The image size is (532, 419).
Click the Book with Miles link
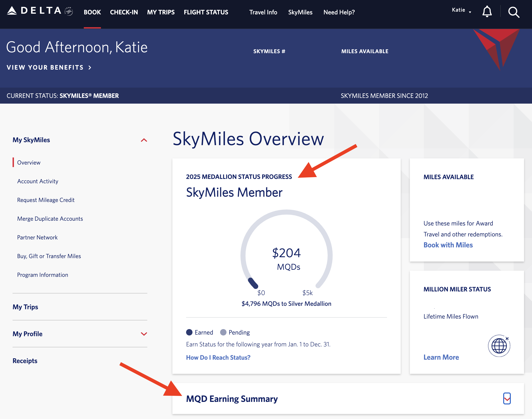tap(448, 245)
